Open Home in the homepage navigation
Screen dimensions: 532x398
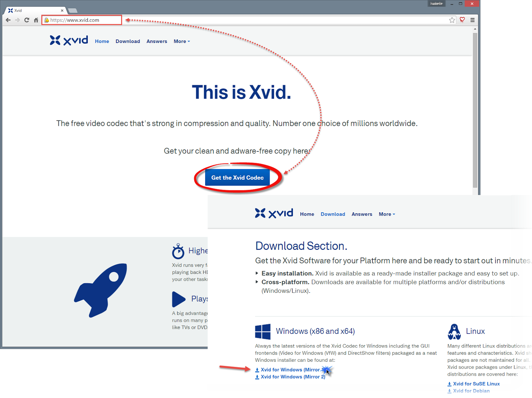(x=102, y=41)
